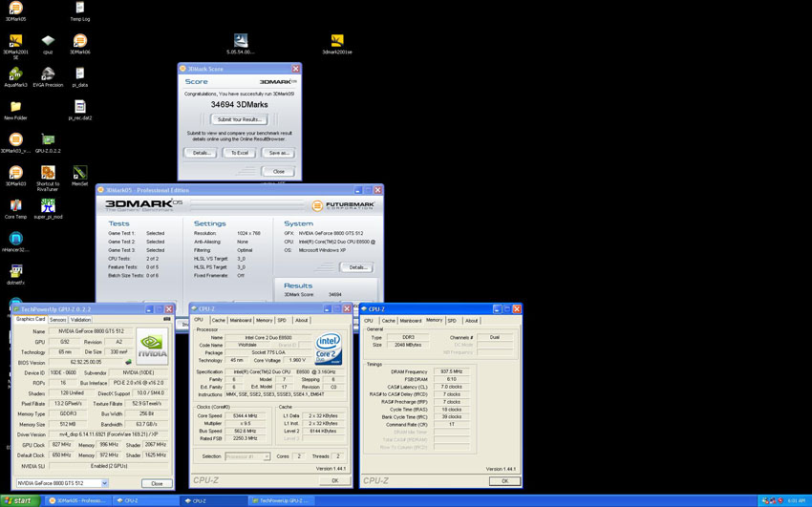
Task: Click Submit Your Results in 3DMark Score
Action: pos(239,119)
